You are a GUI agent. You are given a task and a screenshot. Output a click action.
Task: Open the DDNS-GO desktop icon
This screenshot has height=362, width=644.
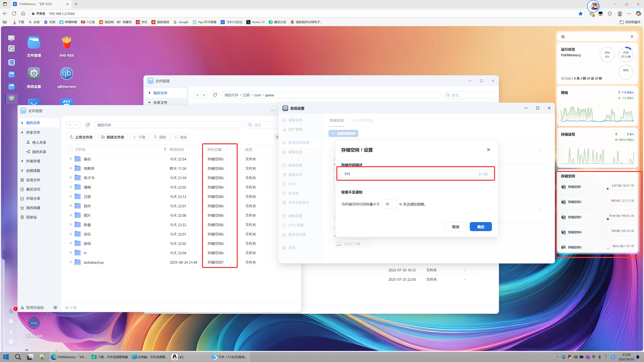click(x=34, y=323)
